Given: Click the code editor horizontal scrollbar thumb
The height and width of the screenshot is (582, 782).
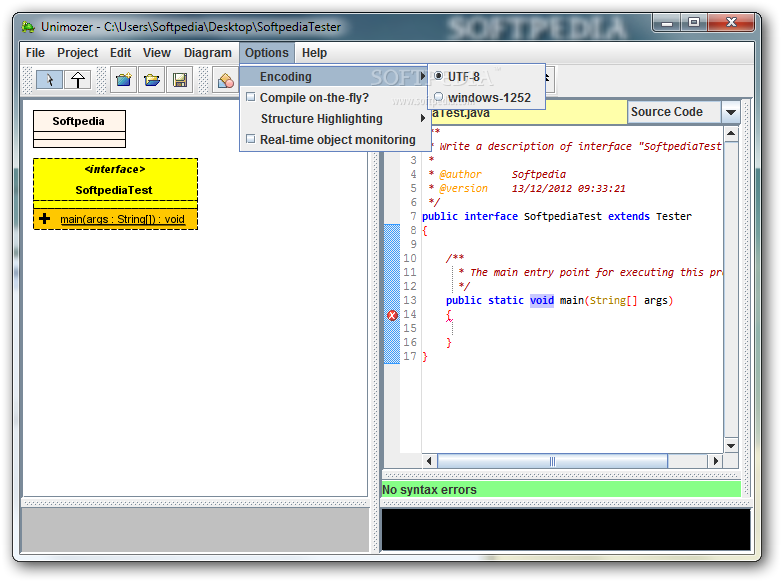Looking at the screenshot, I should point(551,461).
